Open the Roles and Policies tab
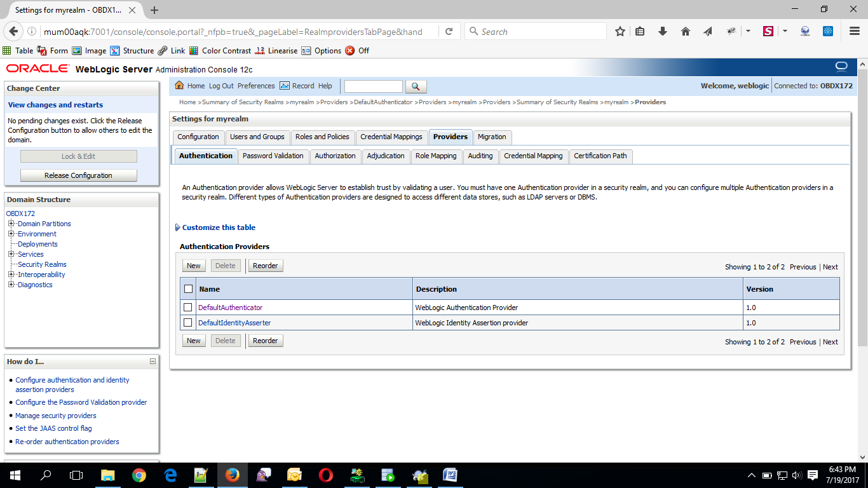 tap(322, 137)
